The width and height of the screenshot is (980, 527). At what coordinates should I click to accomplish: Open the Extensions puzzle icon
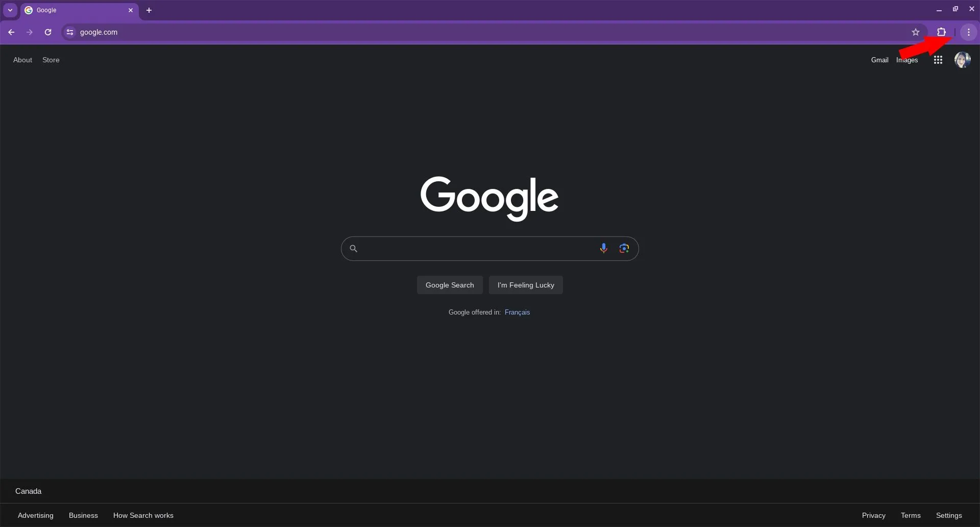click(x=941, y=32)
